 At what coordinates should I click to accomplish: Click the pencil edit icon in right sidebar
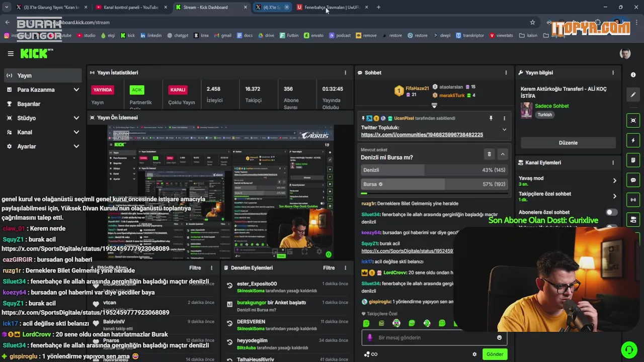(x=633, y=95)
